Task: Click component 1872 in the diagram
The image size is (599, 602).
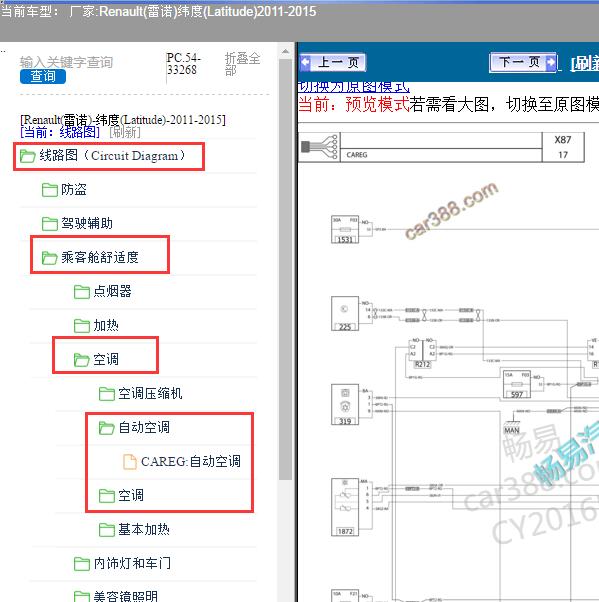Action: [x=345, y=507]
